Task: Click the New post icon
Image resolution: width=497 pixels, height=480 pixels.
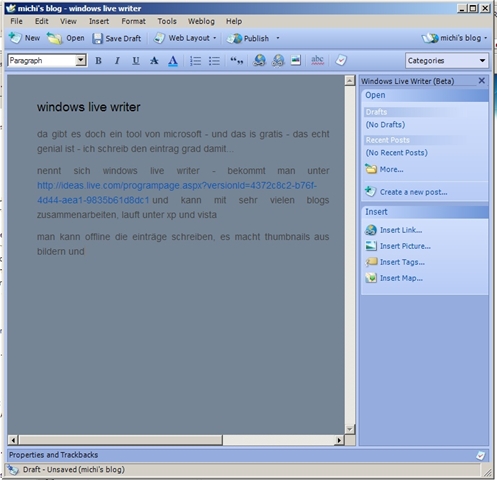Action: [15, 38]
